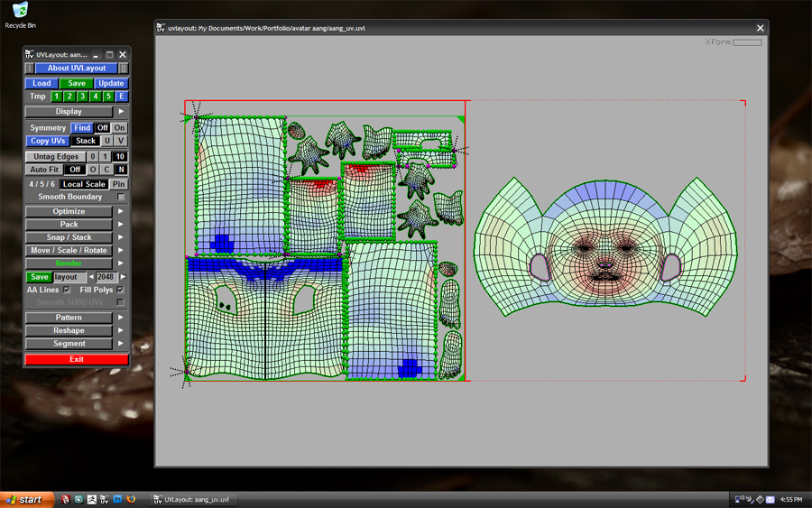Uncheck the Fill Polys checkbox

[121, 290]
